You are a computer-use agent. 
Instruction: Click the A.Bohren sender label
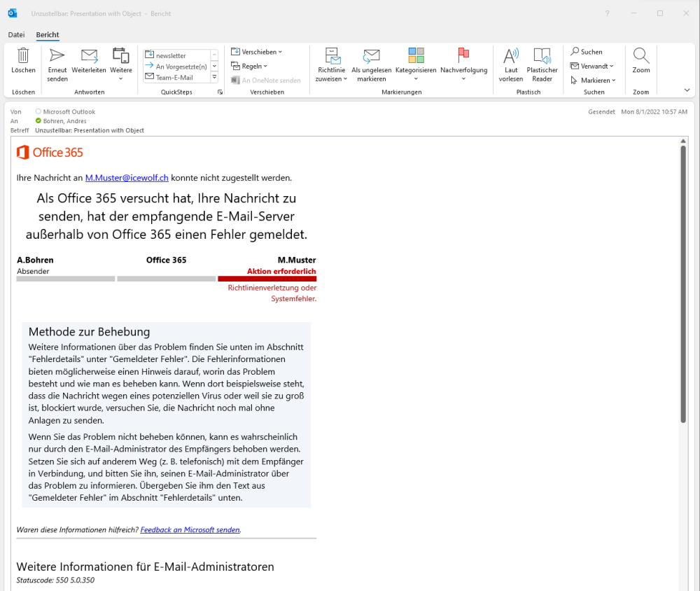[35, 260]
